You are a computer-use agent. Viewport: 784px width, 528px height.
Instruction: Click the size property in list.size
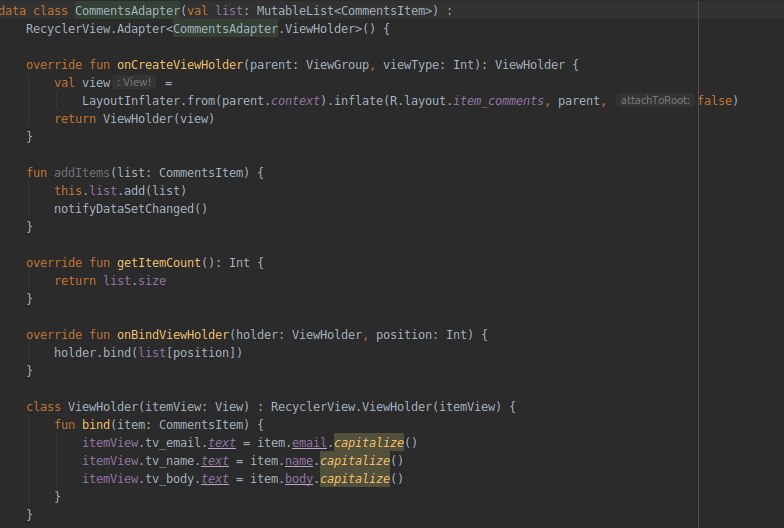tap(152, 280)
